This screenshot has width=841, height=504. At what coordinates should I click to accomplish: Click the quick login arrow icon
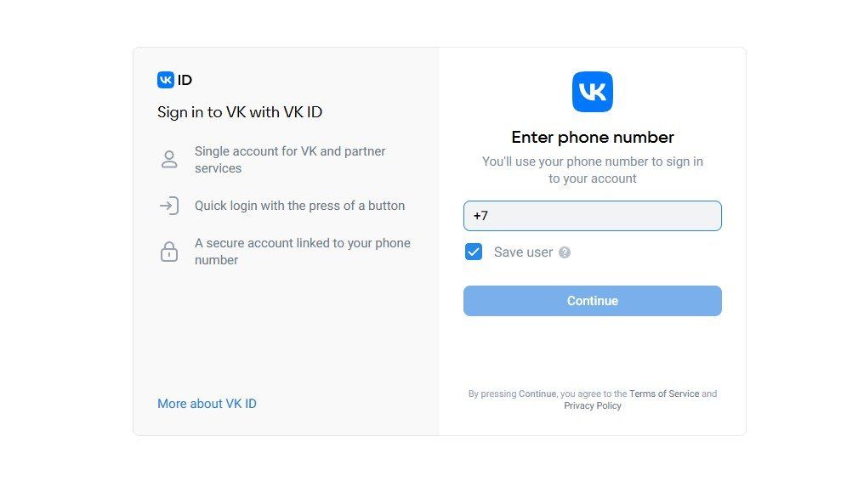(x=169, y=206)
